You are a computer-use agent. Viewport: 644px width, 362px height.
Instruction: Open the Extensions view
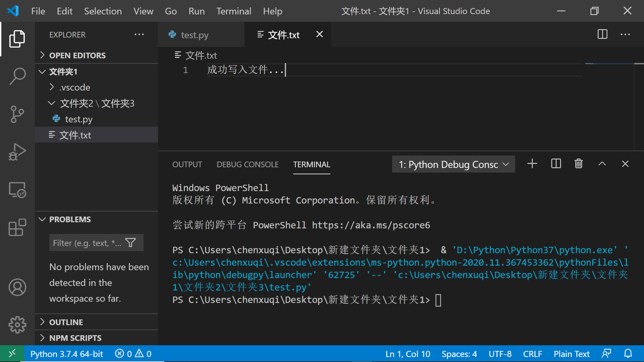17,228
